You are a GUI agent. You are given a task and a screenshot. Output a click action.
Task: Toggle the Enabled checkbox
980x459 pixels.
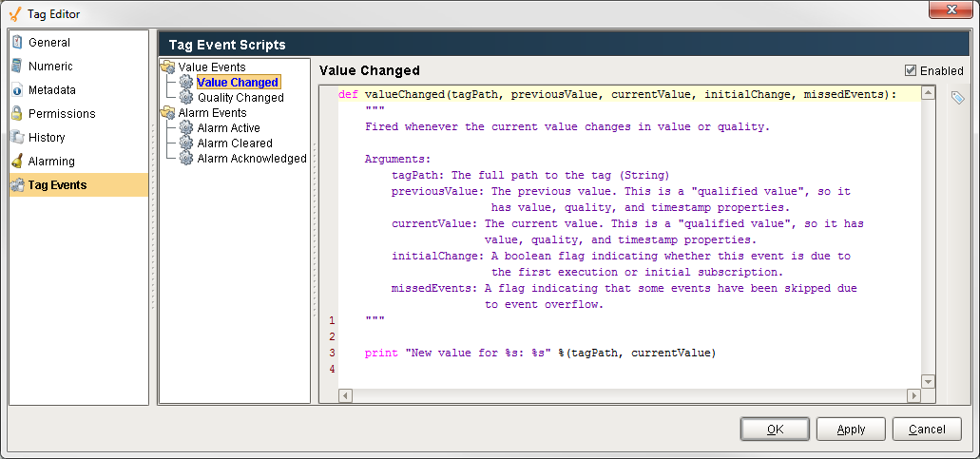(x=911, y=70)
